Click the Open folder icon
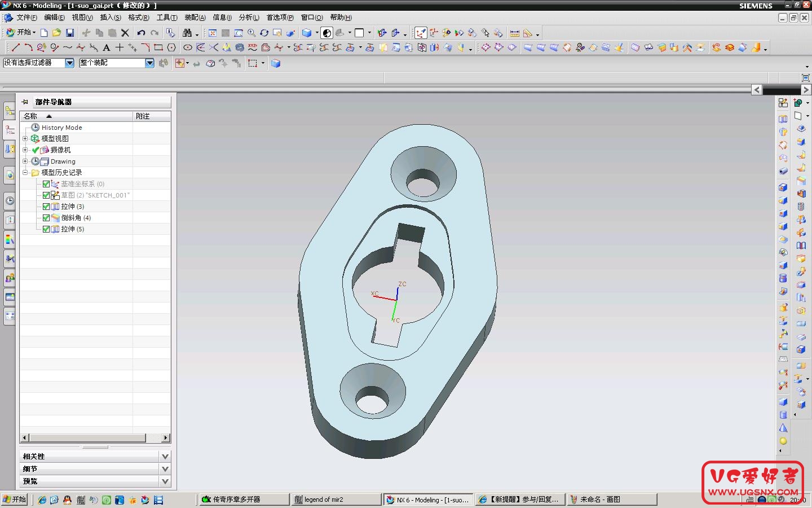 (x=56, y=33)
